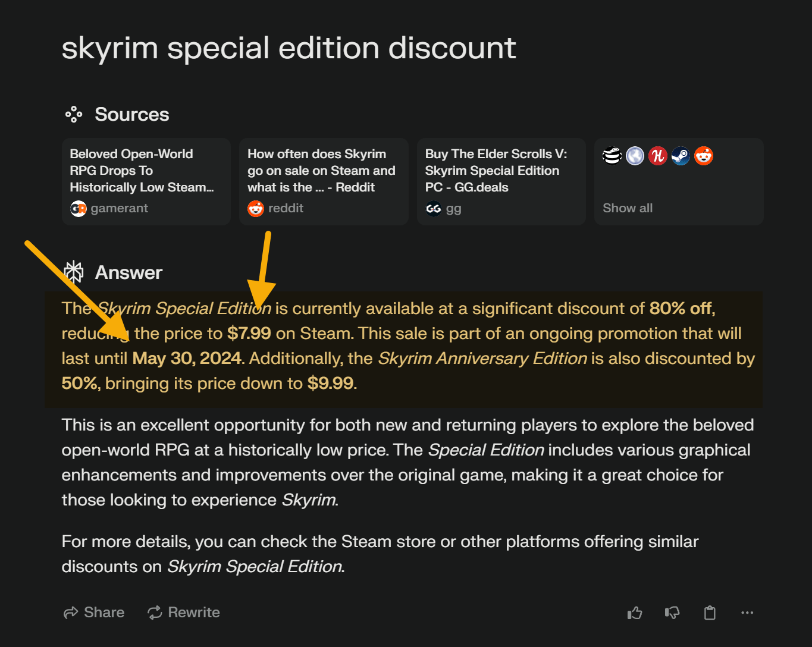Open the three-dot more options menu

pos(747,613)
